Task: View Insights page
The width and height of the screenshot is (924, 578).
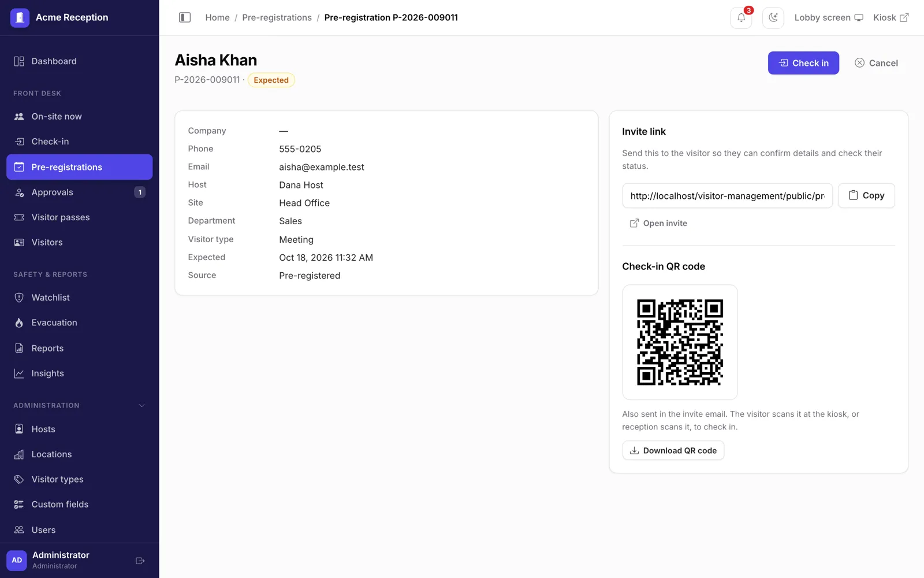Action: 80,373
